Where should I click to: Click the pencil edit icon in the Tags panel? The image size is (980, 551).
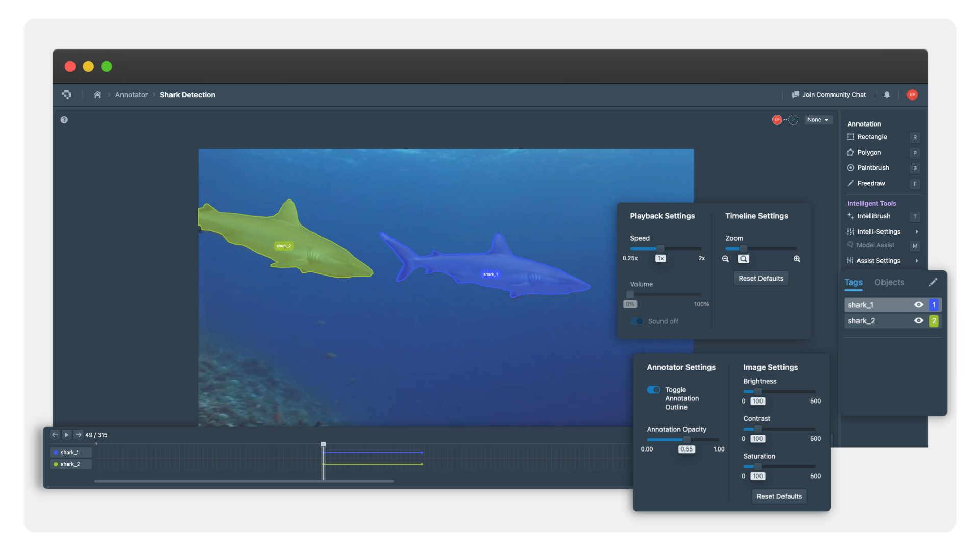(x=933, y=282)
